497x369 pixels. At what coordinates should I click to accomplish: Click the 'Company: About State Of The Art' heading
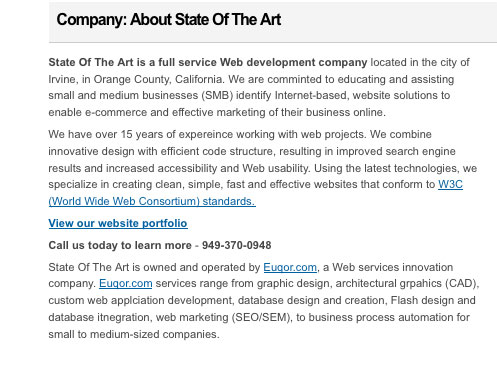169,19
